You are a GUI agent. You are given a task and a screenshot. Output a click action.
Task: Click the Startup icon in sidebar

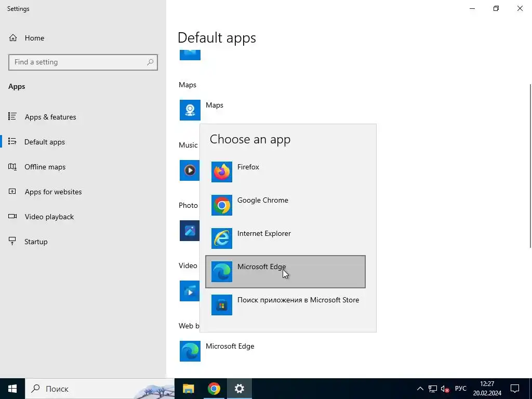[12, 241]
